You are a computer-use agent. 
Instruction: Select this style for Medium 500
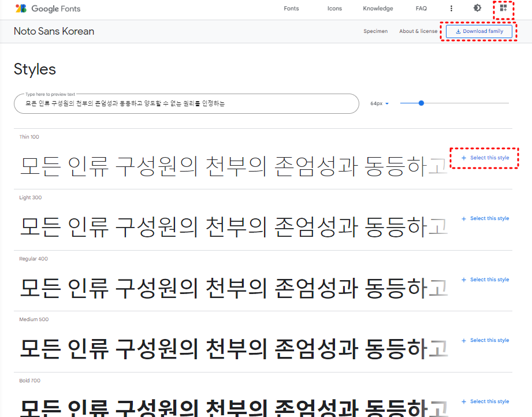tap(486, 340)
